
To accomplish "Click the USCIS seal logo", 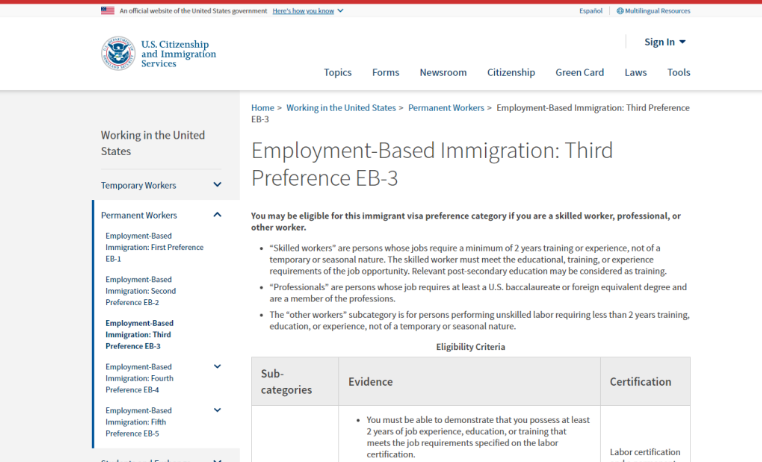I will (118, 53).
